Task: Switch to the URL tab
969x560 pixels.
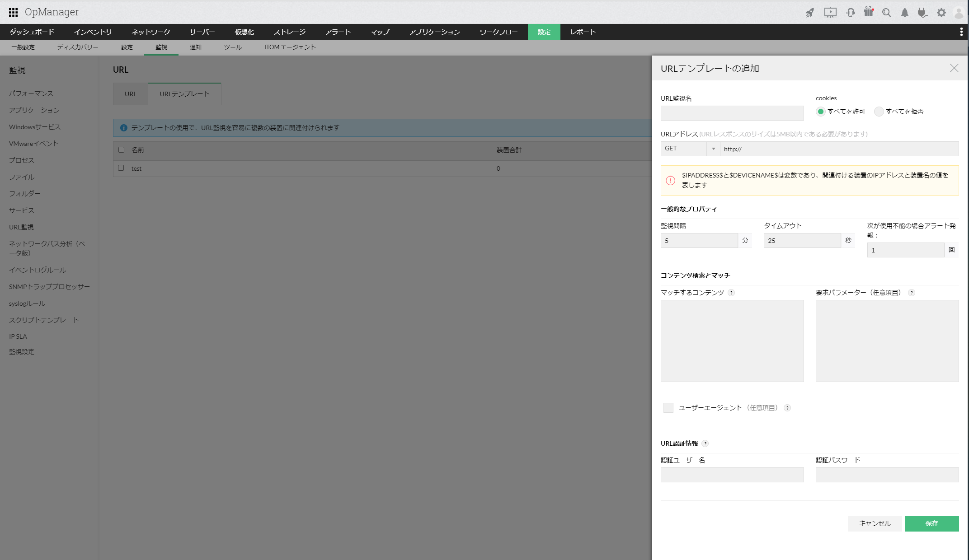Action: point(130,94)
